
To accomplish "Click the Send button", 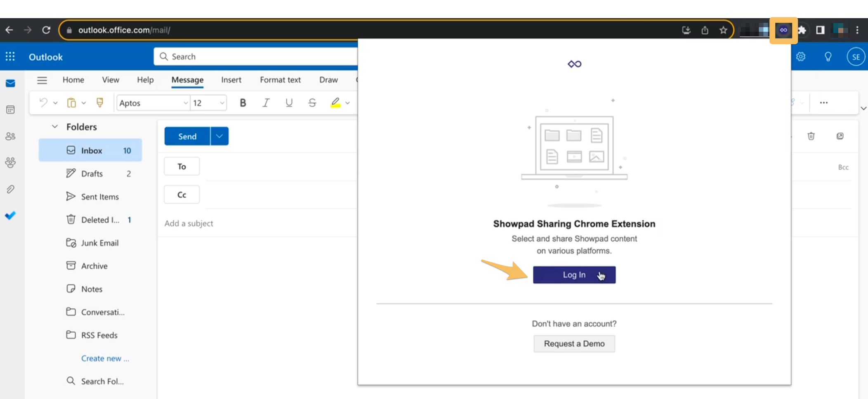I will [187, 136].
